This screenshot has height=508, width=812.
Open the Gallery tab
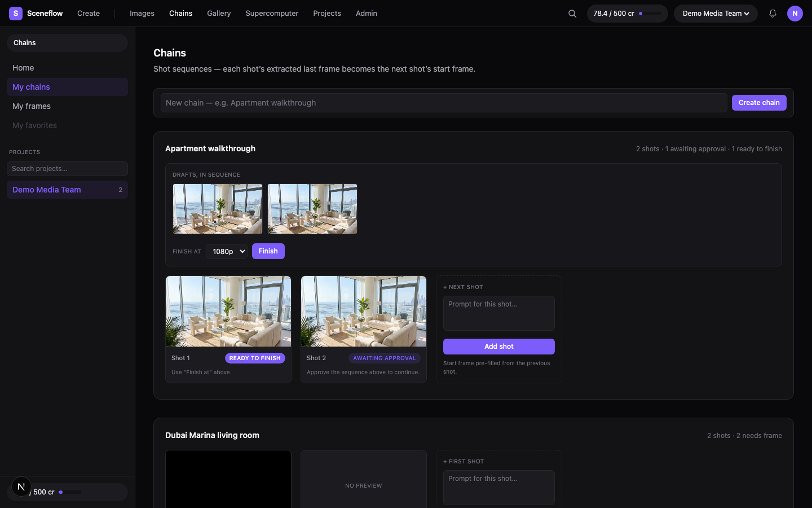click(219, 13)
